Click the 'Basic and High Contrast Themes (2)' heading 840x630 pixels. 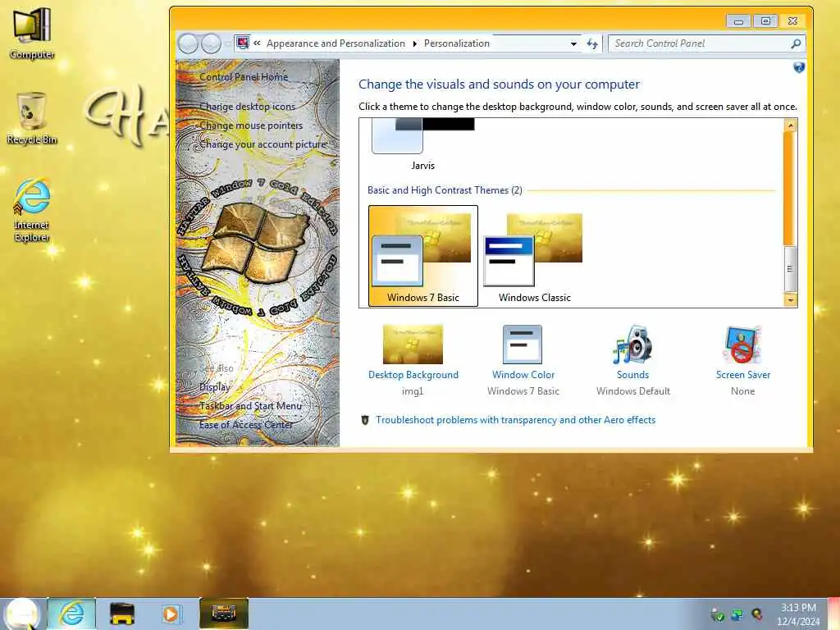445,190
